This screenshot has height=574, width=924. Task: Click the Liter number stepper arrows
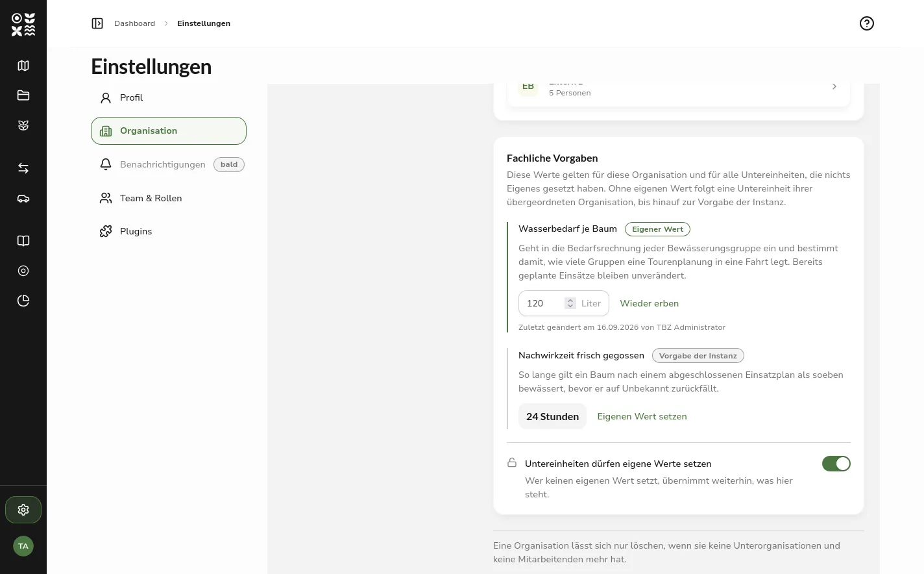point(570,303)
